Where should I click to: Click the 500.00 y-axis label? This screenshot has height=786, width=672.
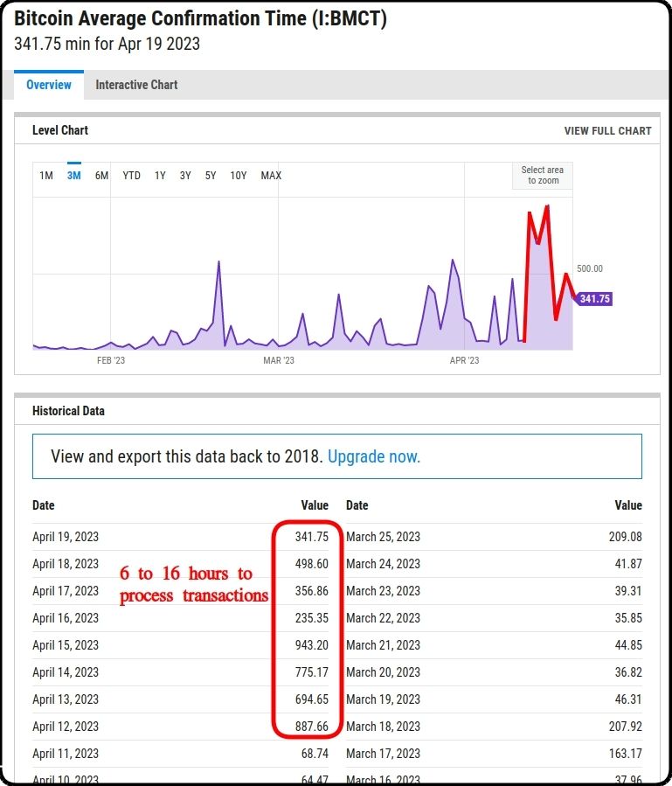point(590,268)
